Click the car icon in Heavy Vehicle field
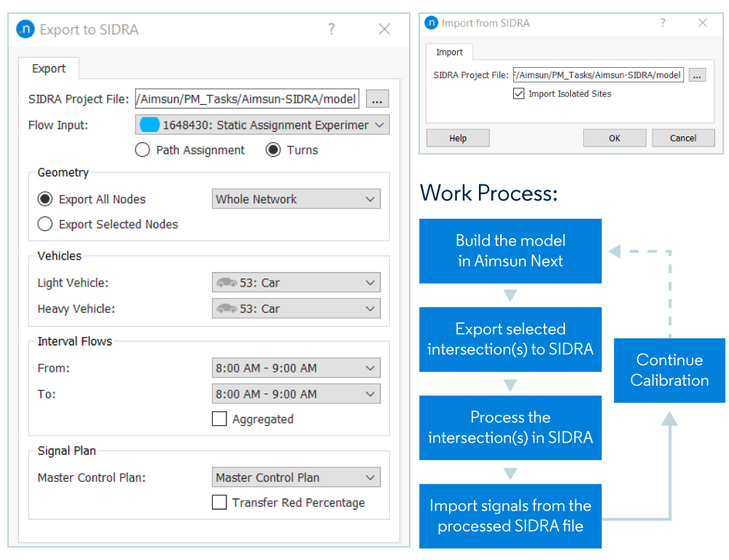 (227, 309)
